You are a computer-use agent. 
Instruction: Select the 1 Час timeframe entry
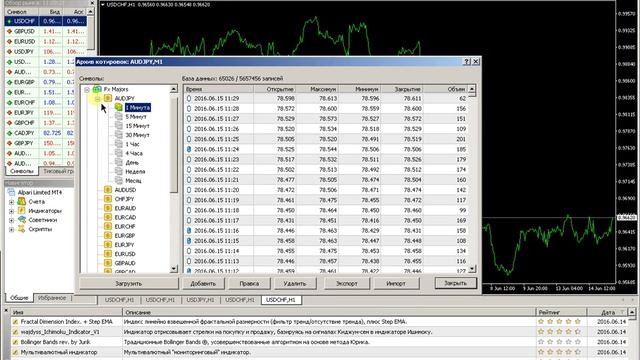[132, 144]
